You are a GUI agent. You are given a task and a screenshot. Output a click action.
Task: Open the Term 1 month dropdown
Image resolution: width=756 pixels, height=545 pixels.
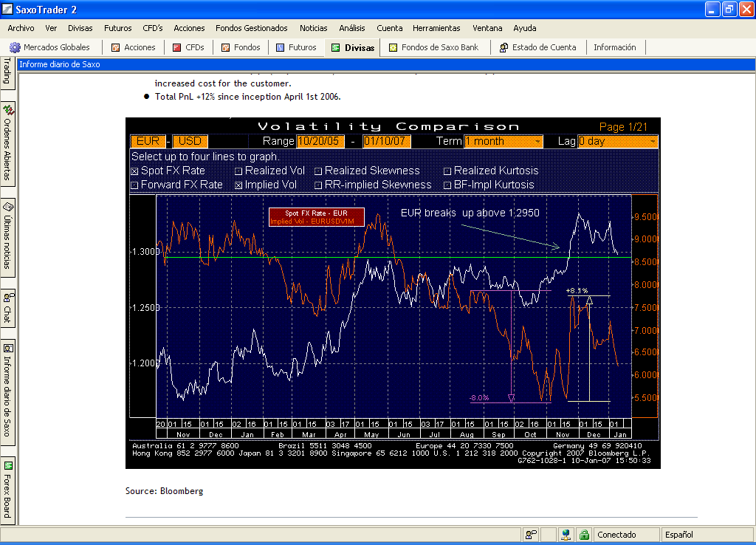tap(504, 141)
